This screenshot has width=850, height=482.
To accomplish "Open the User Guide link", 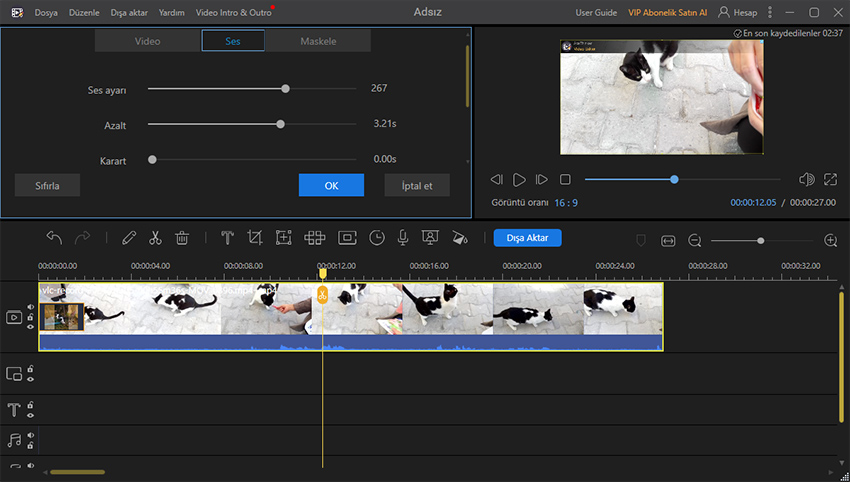I will pos(596,12).
